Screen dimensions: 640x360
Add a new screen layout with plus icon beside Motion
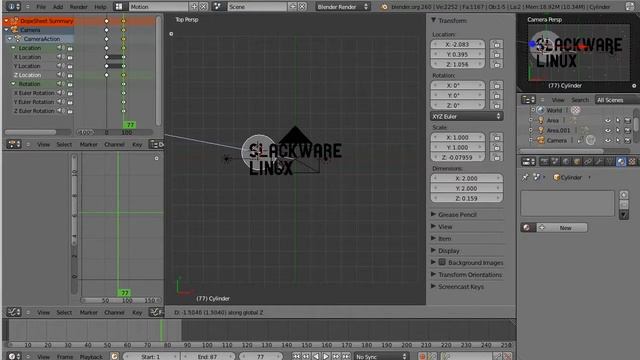(x=194, y=7)
